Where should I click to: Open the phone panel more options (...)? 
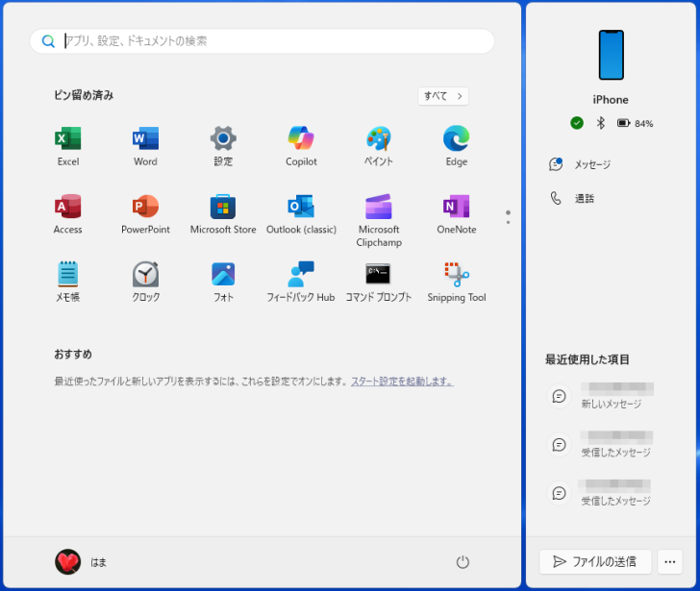[669, 561]
